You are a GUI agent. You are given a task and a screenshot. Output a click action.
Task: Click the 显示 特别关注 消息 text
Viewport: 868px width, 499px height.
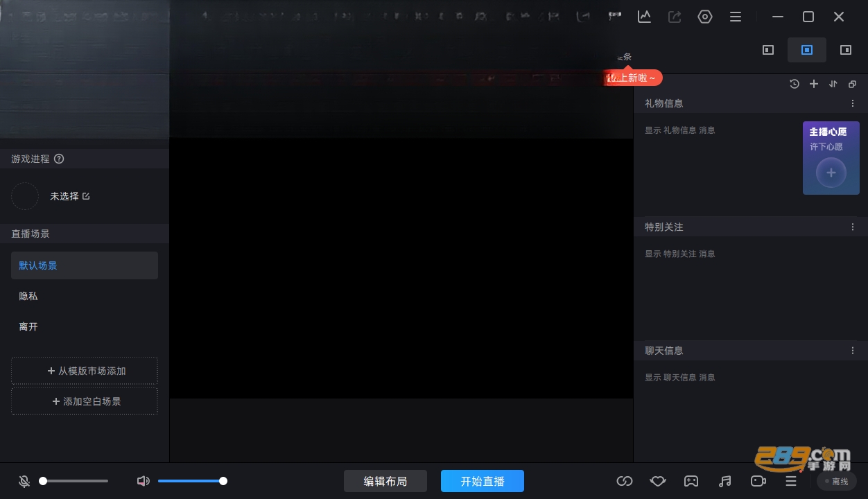tap(680, 254)
